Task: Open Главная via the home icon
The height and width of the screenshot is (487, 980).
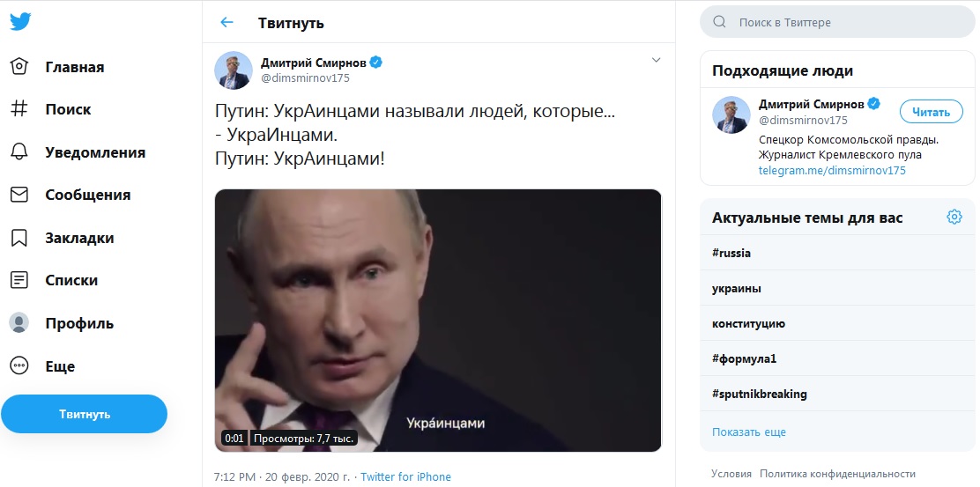Action: 19,67
